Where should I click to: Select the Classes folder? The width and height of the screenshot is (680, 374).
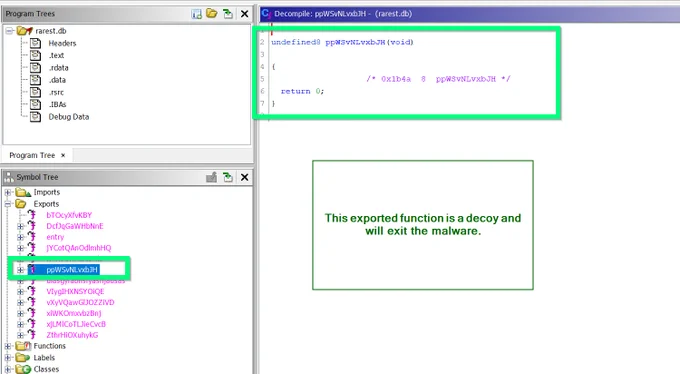pyautogui.click(x=46, y=369)
